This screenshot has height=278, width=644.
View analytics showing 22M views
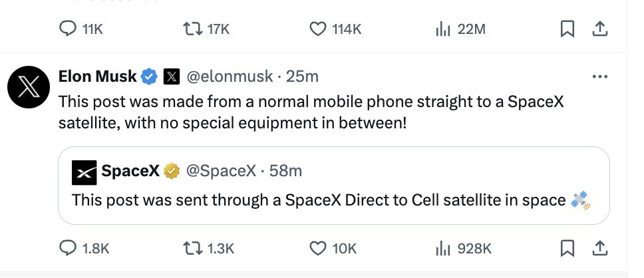coord(443,29)
